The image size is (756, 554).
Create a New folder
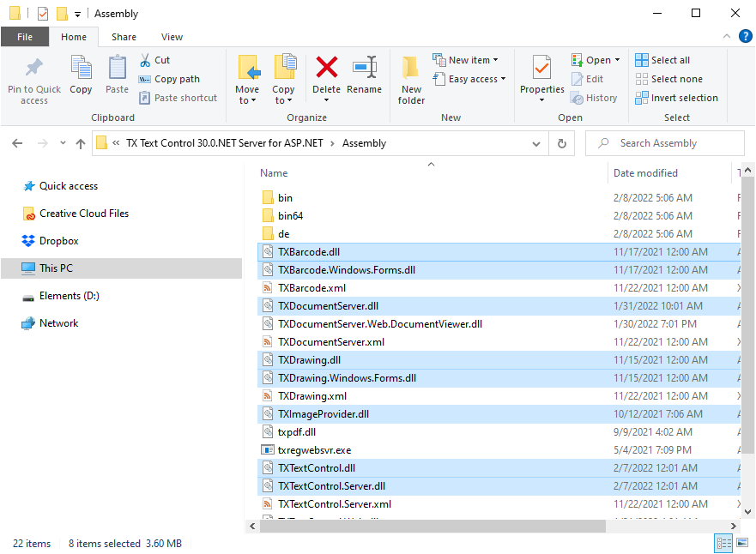click(411, 80)
